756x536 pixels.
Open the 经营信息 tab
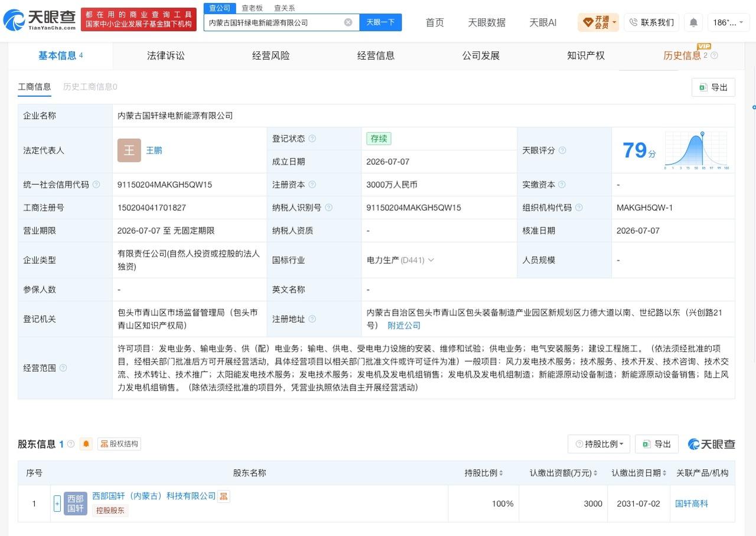click(x=376, y=55)
